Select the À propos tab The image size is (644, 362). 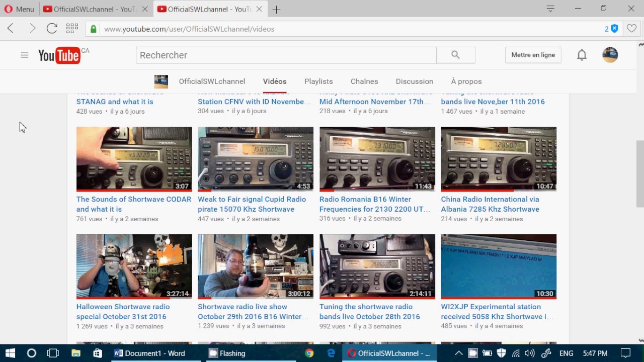pos(466,81)
